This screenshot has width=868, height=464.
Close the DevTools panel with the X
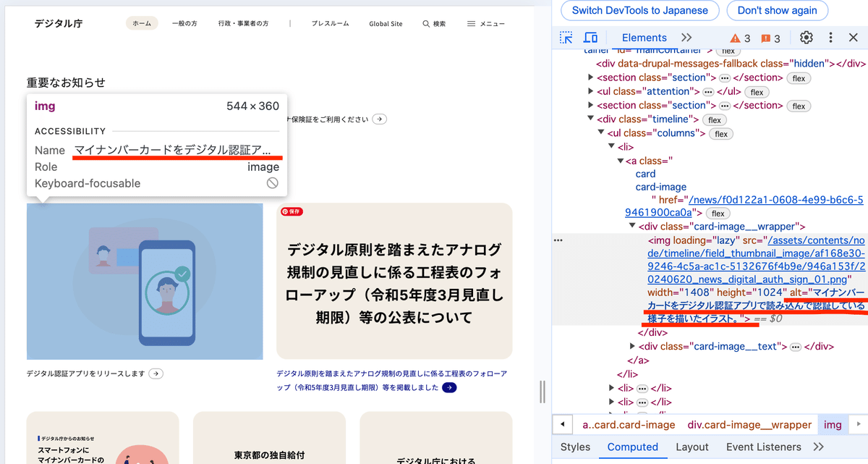click(x=853, y=38)
